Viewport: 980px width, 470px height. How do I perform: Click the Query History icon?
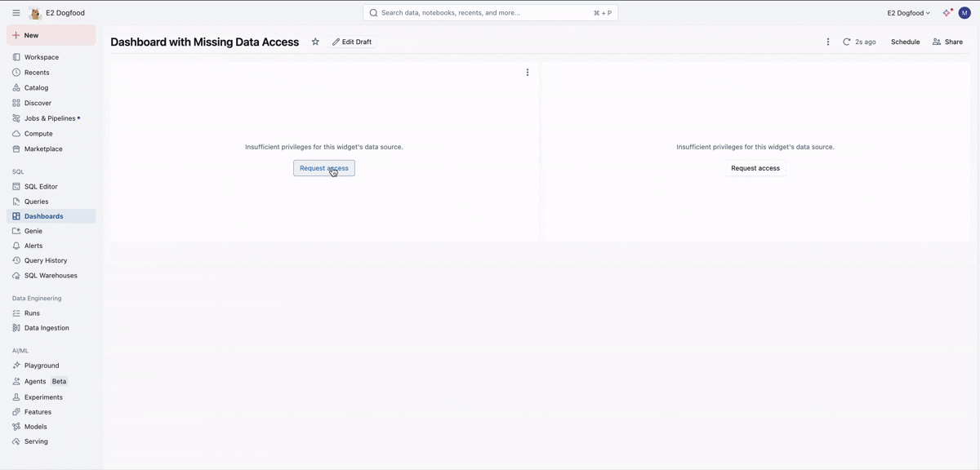[16, 260]
